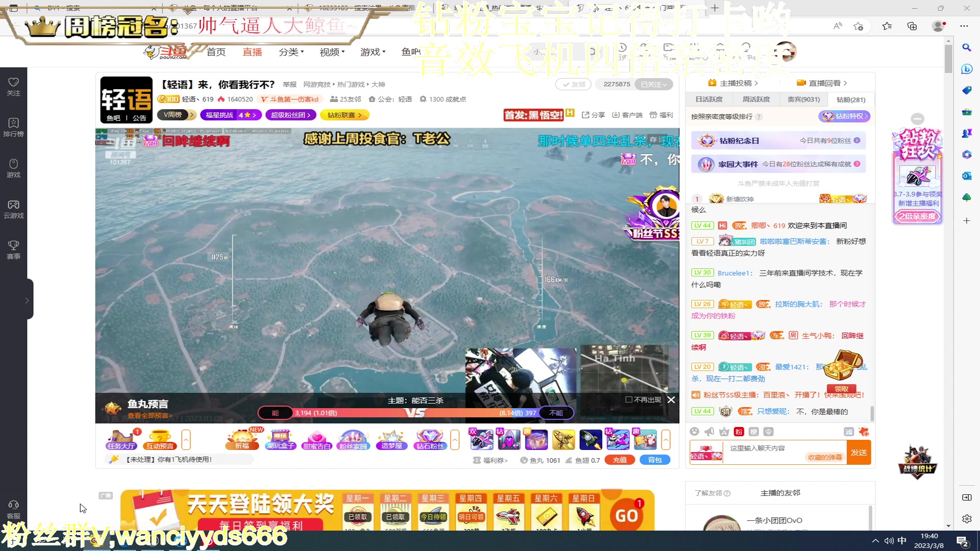Expand the left sidebar arrow handle
Screen dimensions: 980x551
[x=28, y=300]
